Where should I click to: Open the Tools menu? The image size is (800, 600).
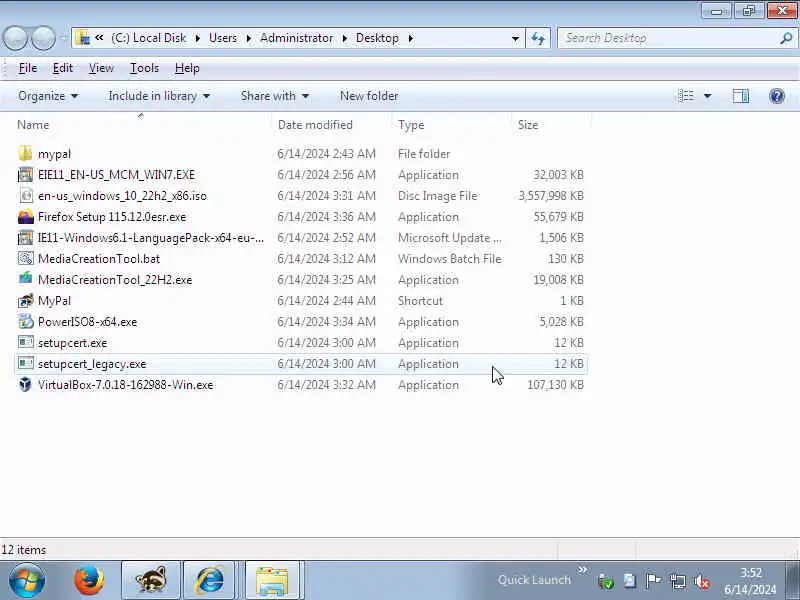[x=144, y=68]
